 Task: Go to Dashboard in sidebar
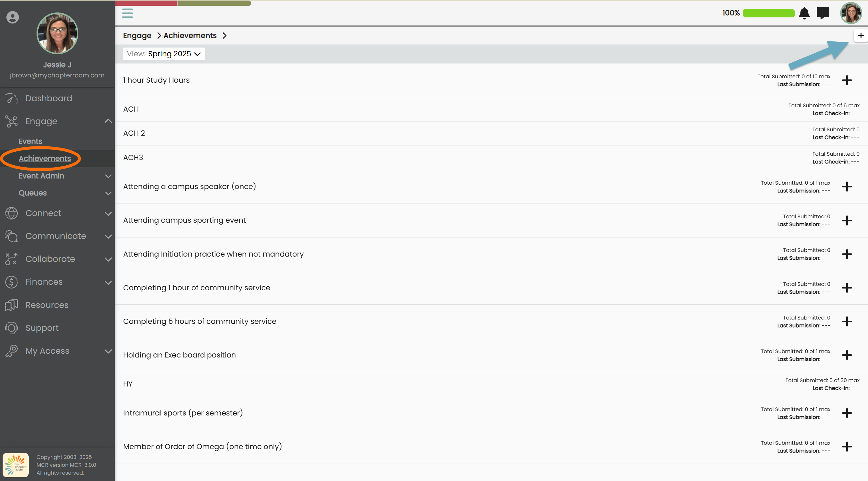click(x=49, y=98)
